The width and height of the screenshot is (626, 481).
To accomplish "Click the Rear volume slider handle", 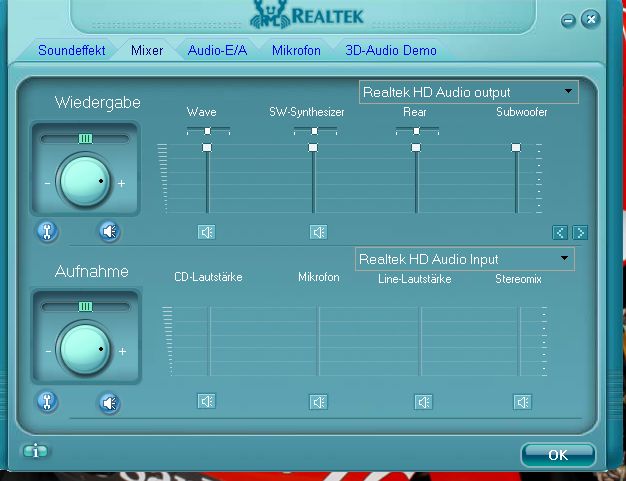I will (x=416, y=148).
